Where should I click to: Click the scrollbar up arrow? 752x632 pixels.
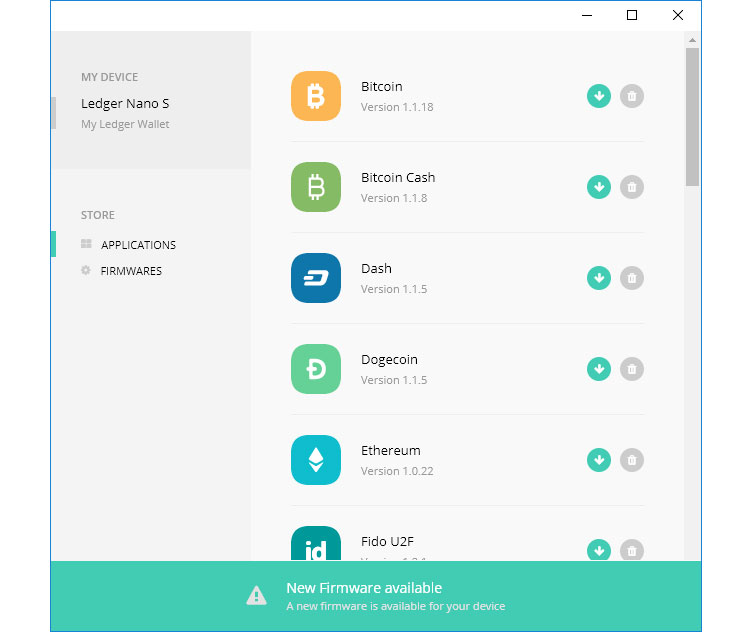[x=692, y=40]
